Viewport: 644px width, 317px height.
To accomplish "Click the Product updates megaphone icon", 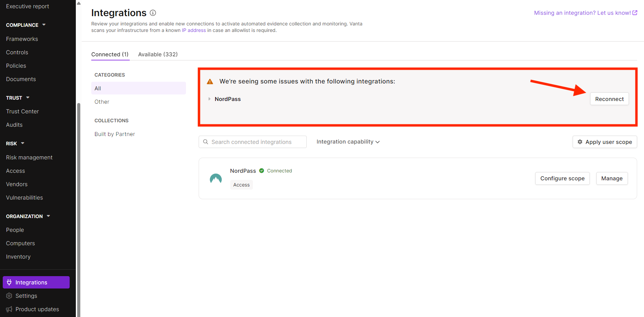I will [9, 309].
